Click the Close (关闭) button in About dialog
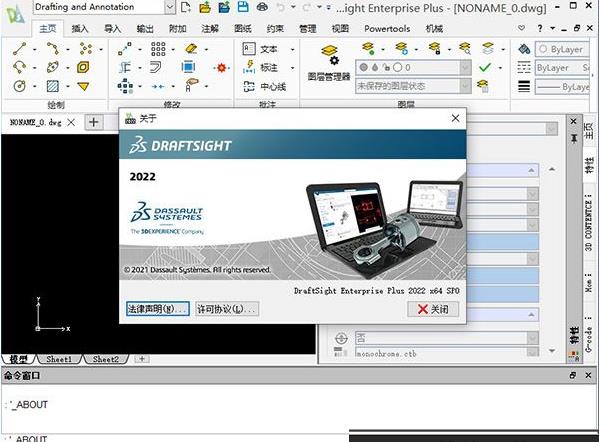Viewport: 599px width, 442px height. (x=433, y=309)
